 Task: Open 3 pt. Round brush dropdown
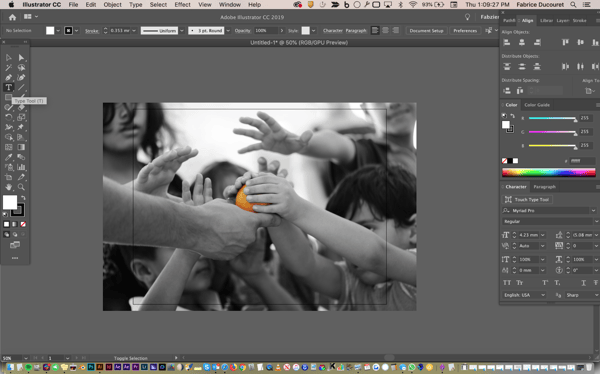tap(228, 31)
